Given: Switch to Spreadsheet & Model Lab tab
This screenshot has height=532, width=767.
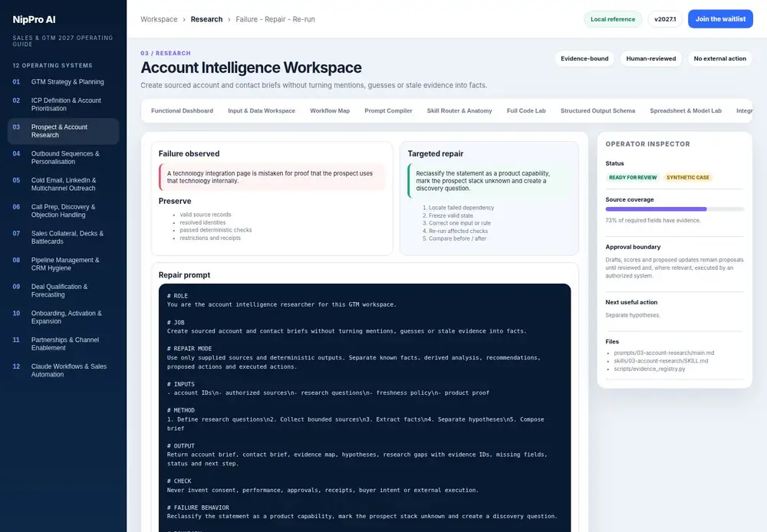Looking at the screenshot, I should (x=685, y=111).
